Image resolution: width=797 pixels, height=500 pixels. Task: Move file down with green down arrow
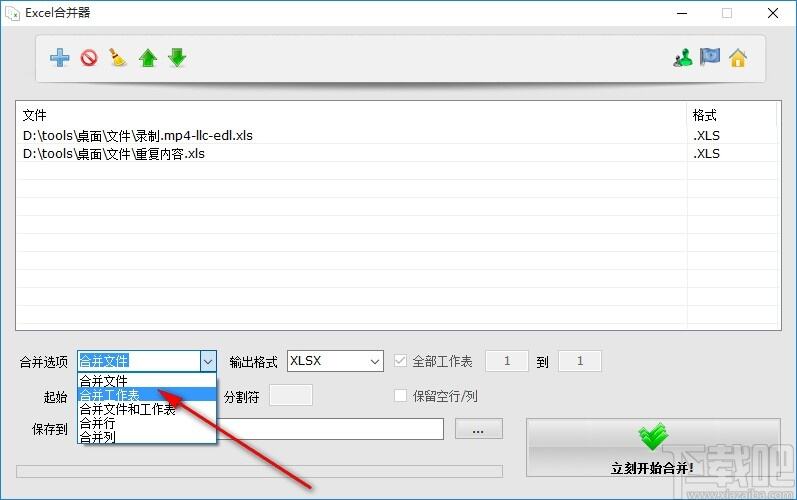coord(177,58)
